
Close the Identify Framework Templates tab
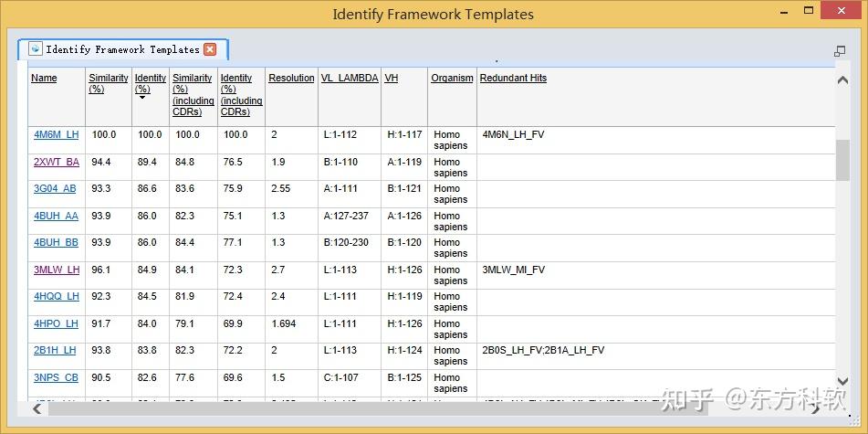(x=210, y=49)
